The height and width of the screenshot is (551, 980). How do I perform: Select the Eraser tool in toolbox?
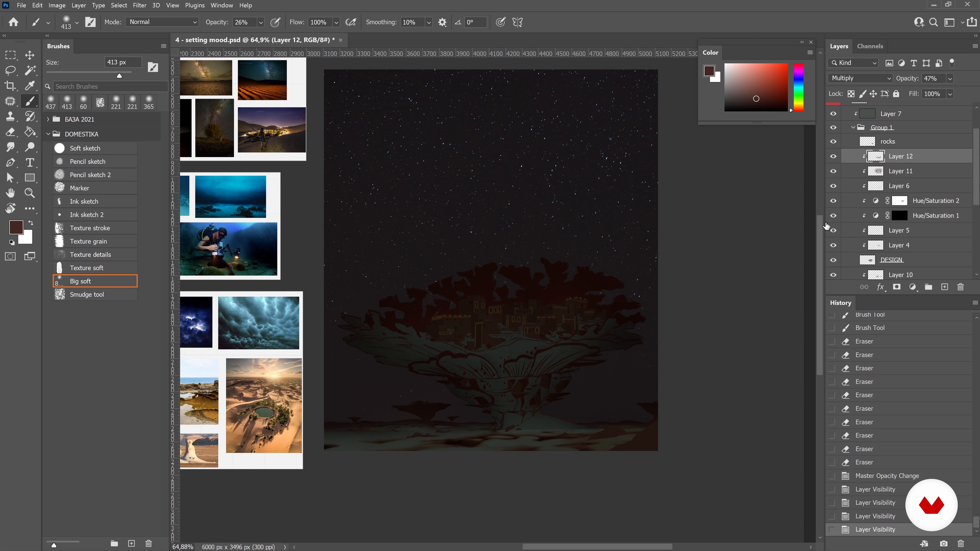point(10,132)
